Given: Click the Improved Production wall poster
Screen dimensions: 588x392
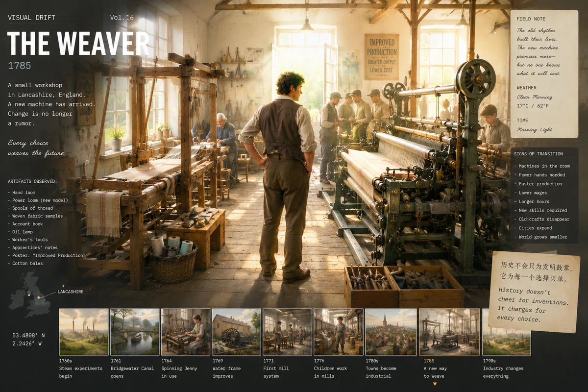Looking at the screenshot, I should click(381, 57).
